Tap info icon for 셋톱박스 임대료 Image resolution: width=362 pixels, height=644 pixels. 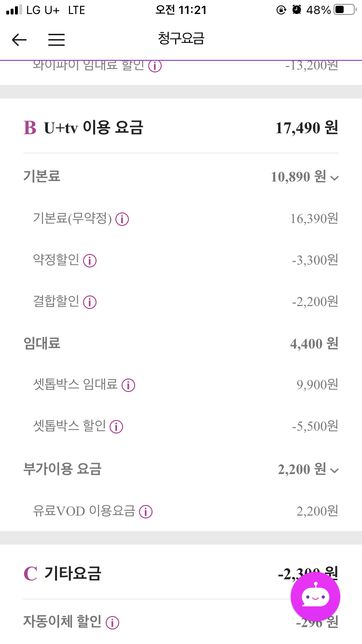(128, 385)
